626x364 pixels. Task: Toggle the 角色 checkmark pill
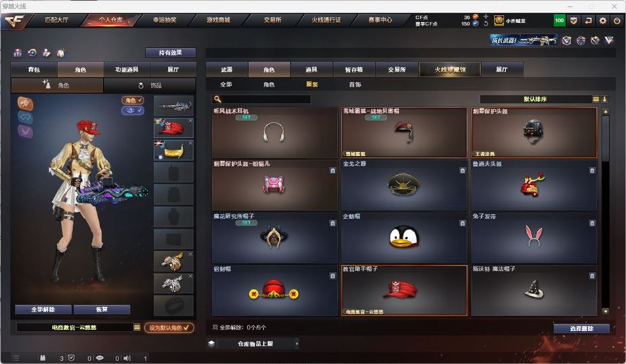(133, 100)
